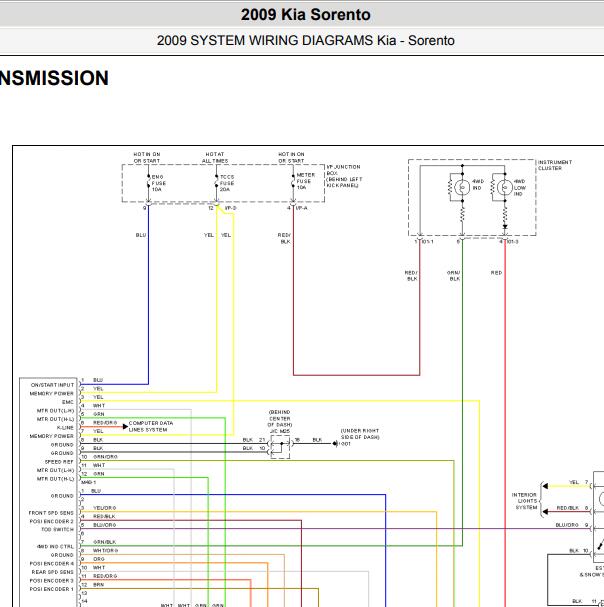
Task: Select the FRONT SPD SENS pin label
Action: tap(51, 513)
